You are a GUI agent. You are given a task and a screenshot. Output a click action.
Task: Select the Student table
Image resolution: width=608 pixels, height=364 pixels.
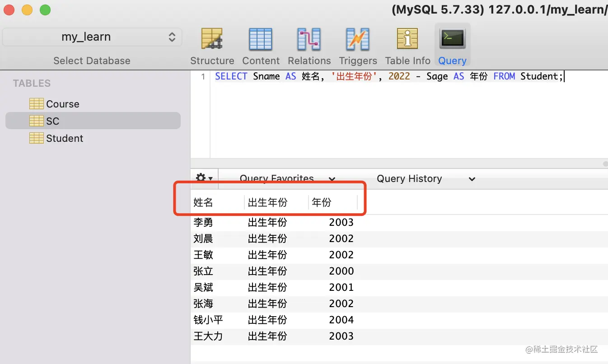[x=93, y=138]
